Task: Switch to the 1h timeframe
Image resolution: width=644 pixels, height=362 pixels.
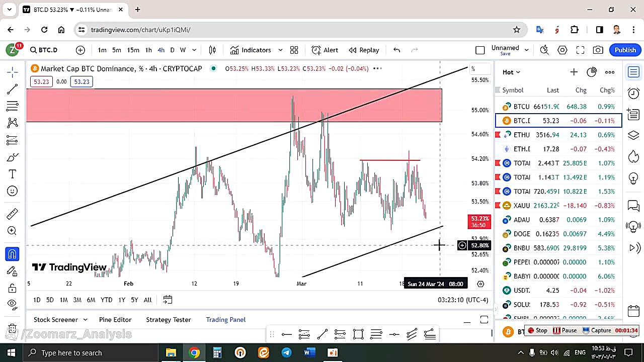Action: point(148,50)
